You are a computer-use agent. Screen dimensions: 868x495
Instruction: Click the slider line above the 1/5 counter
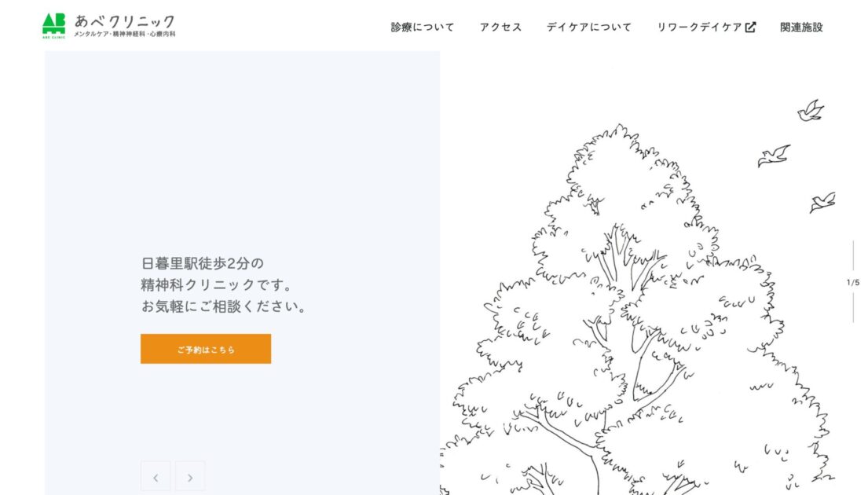853,255
